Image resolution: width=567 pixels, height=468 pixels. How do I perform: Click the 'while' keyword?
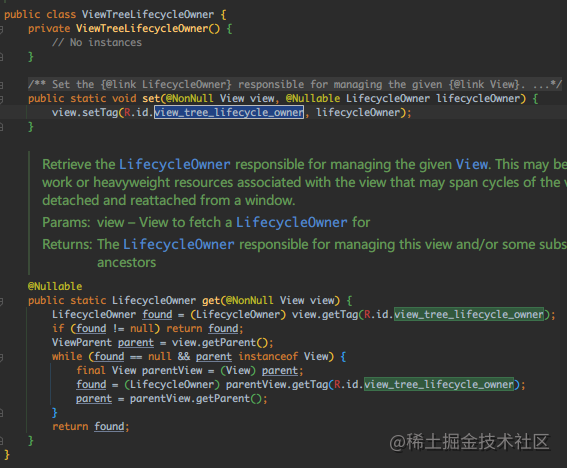coord(67,357)
